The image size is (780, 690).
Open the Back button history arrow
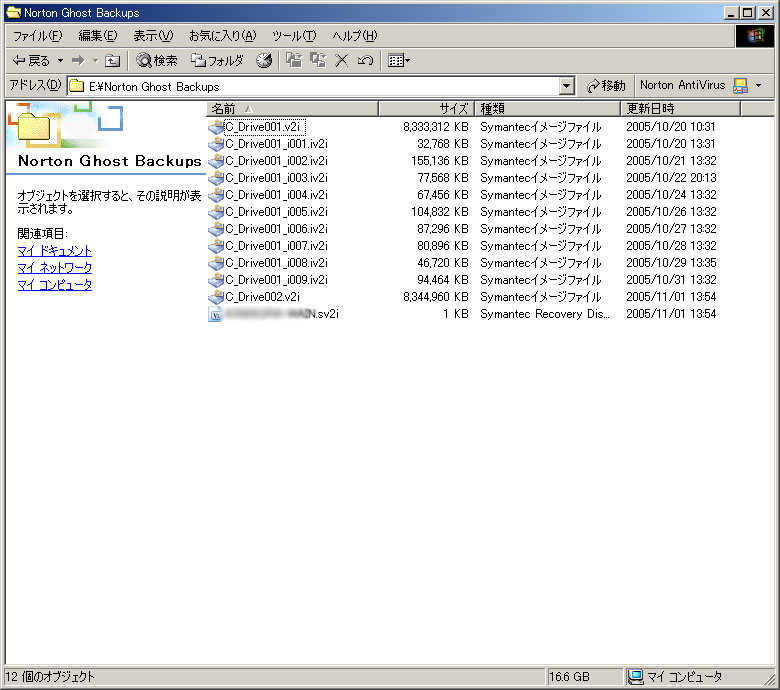(x=59, y=60)
